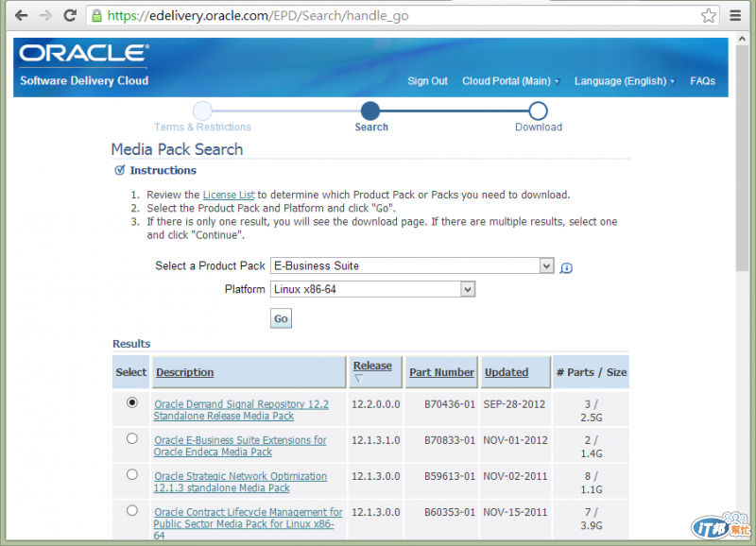756x546 pixels.
Task: Click Sign Out in the header
Action: pos(428,81)
